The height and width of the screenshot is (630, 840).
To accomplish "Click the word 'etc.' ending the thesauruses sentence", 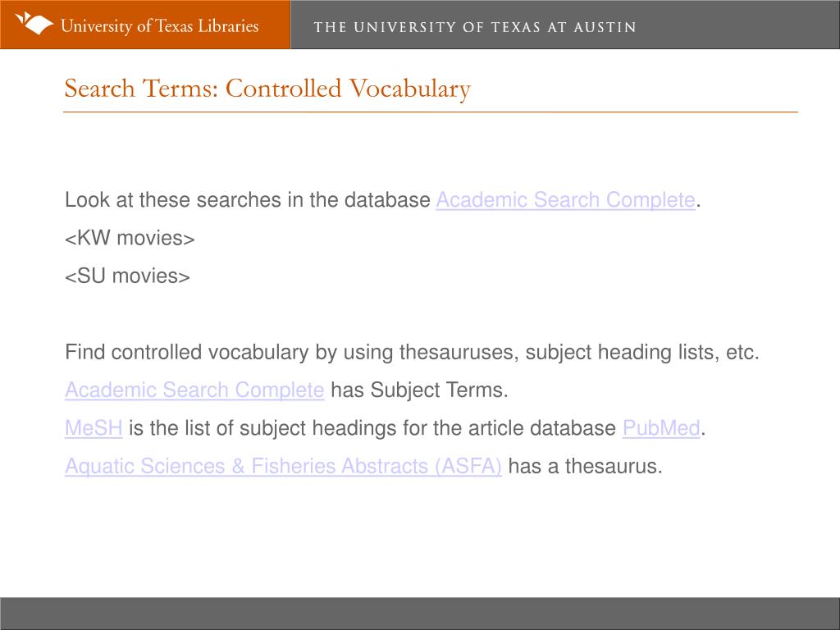I will coord(742,353).
